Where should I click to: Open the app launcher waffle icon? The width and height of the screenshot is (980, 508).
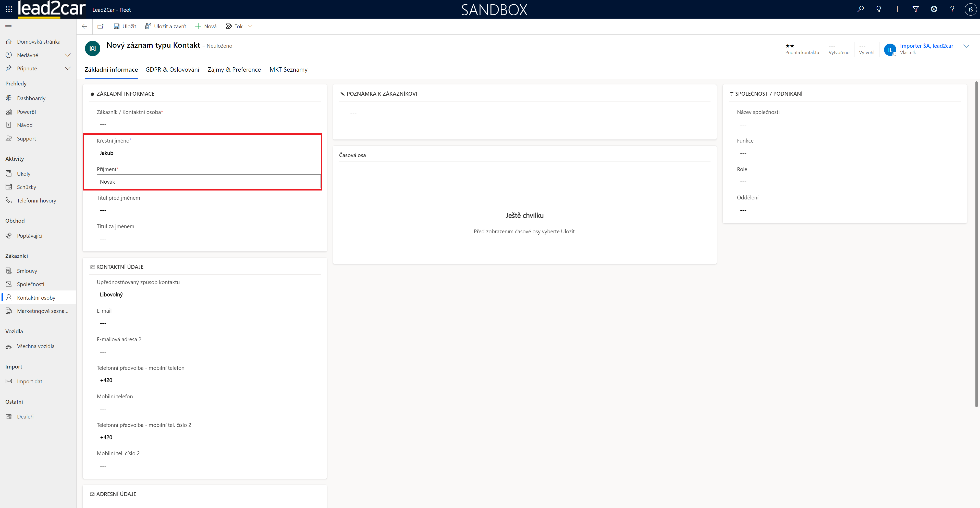pyautogui.click(x=9, y=9)
